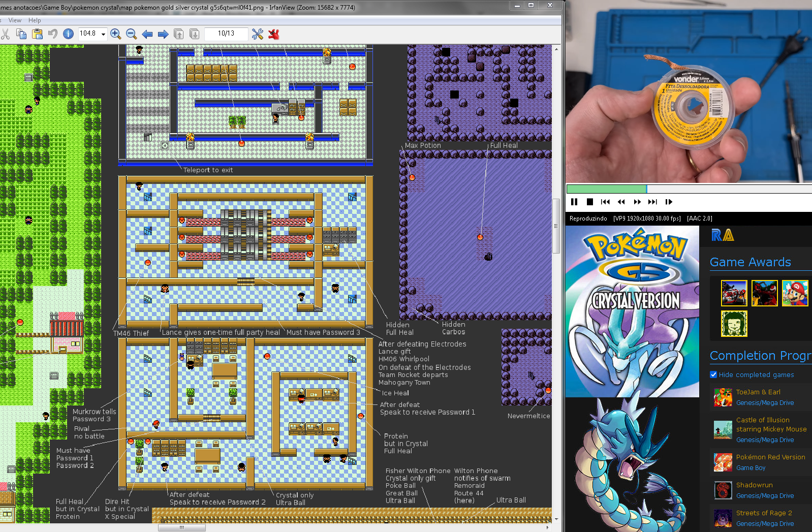
Task: Click the Streets of Rage 2 thumbnail
Action: pyautogui.click(x=723, y=518)
